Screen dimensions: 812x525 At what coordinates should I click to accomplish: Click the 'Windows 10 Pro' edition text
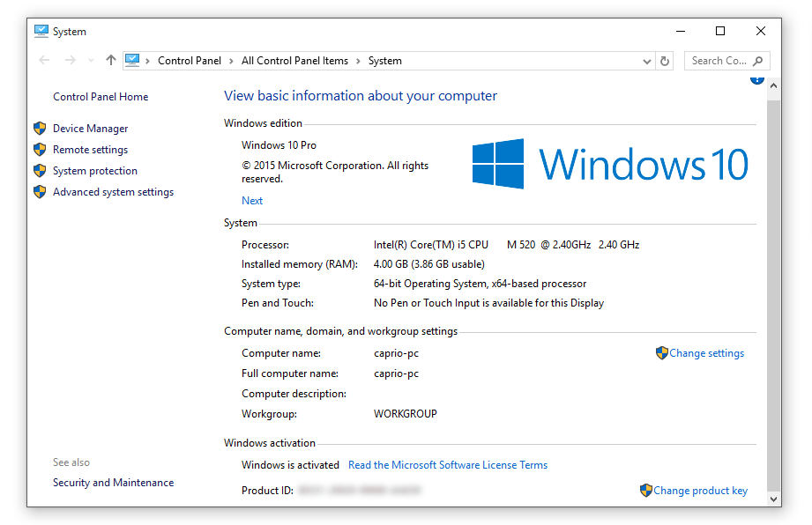279,145
